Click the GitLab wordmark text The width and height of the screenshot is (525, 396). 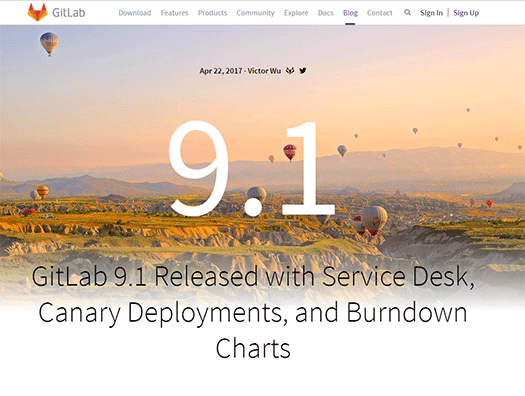[69, 13]
